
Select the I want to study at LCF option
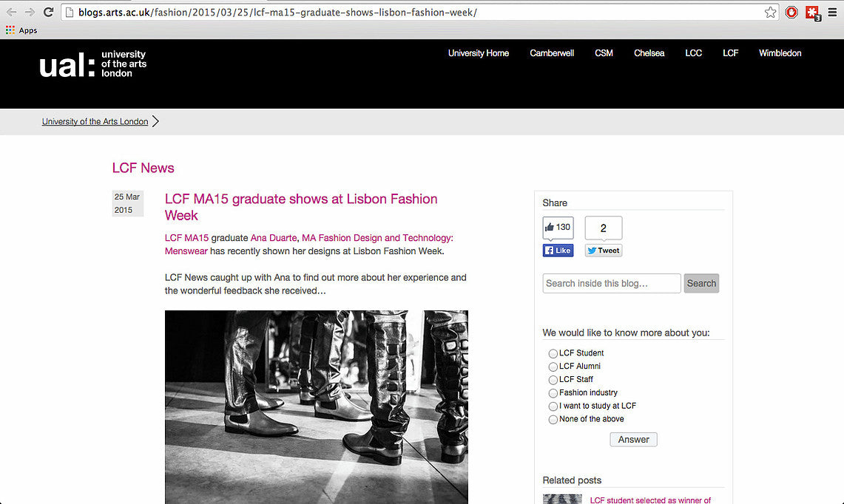553,406
